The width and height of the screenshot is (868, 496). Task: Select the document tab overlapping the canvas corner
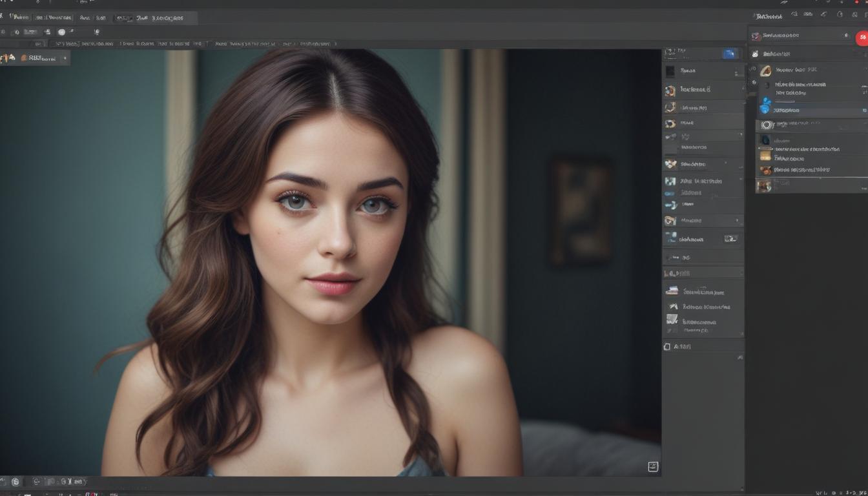click(x=35, y=58)
